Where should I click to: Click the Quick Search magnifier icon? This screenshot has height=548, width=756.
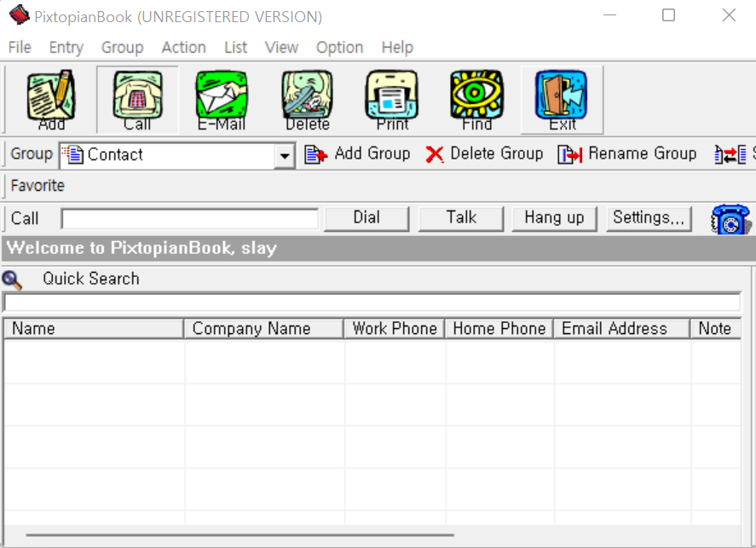point(12,280)
